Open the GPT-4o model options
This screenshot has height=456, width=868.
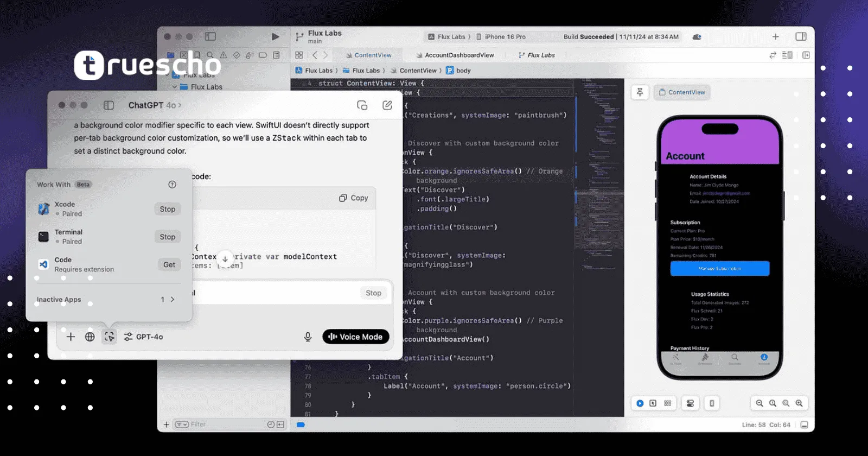pos(144,337)
